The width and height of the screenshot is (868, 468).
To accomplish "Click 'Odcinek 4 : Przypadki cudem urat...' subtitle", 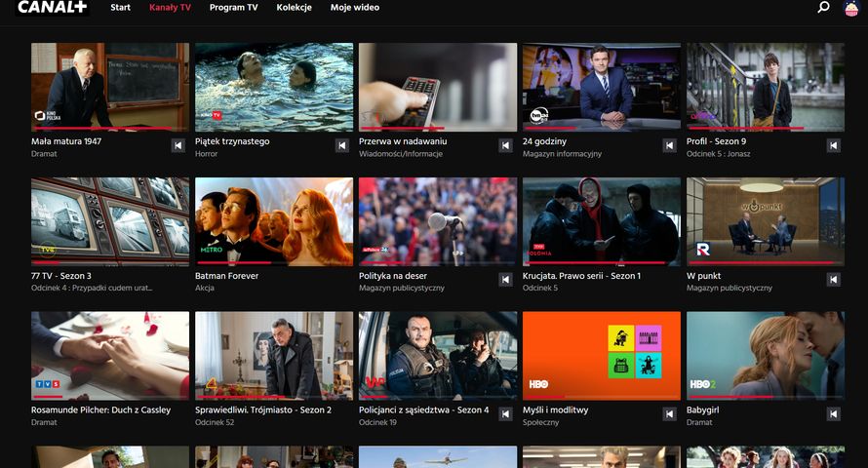I will point(92,288).
